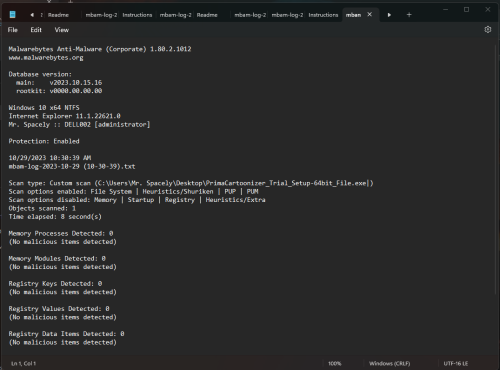Open Notepad settings gear
The height and width of the screenshot is (370, 500).
point(488,30)
